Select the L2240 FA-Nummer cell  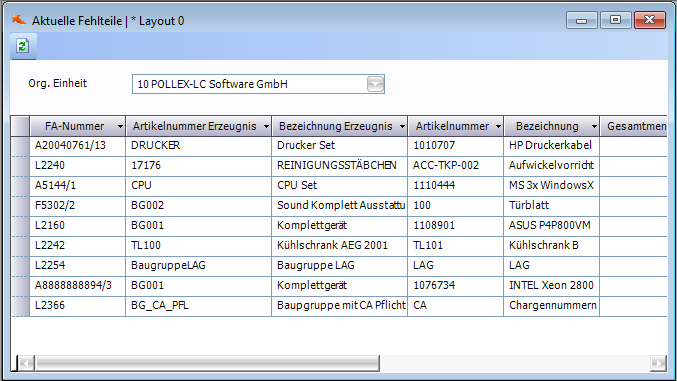(78, 166)
